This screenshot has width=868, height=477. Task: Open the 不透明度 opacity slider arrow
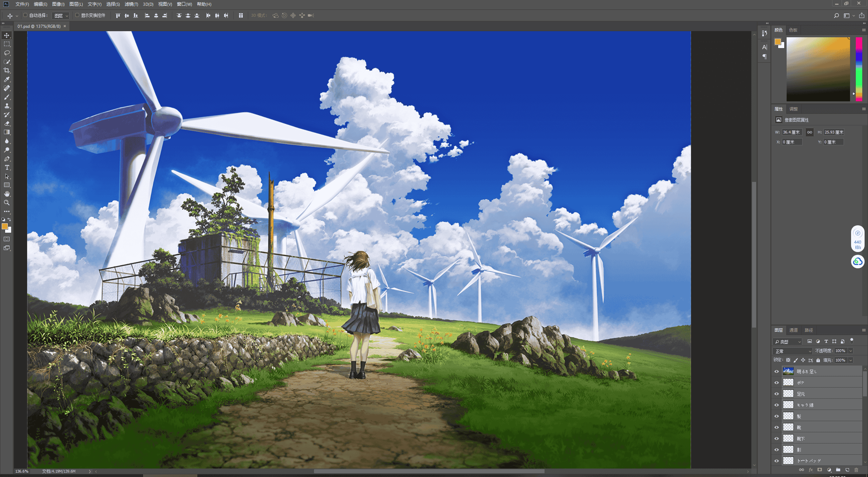(x=850, y=351)
